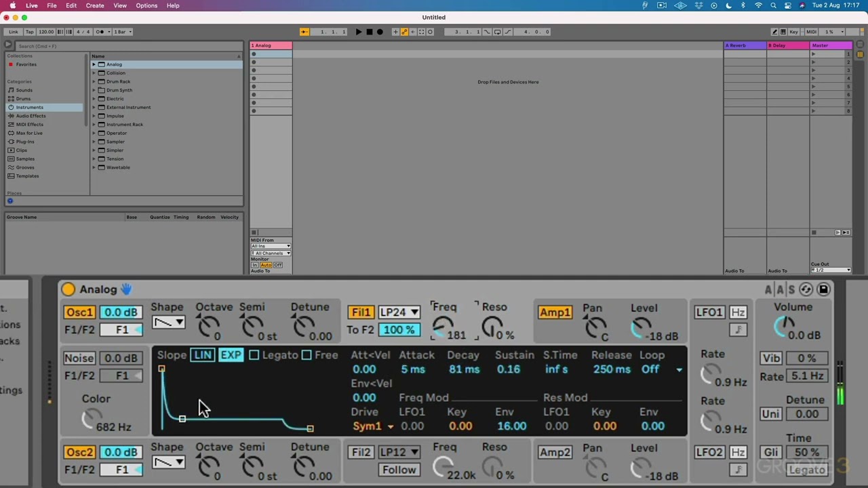Select the EXP slope mode
868x488 pixels.
[x=231, y=355]
